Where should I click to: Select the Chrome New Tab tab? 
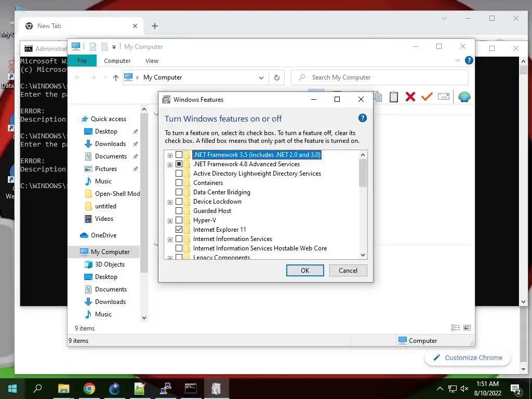[x=81, y=26]
